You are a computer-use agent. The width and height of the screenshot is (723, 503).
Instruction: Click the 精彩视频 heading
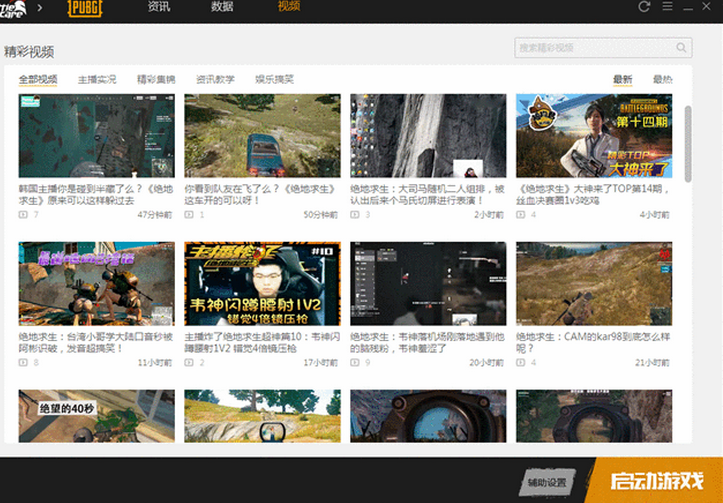pos(29,52)
